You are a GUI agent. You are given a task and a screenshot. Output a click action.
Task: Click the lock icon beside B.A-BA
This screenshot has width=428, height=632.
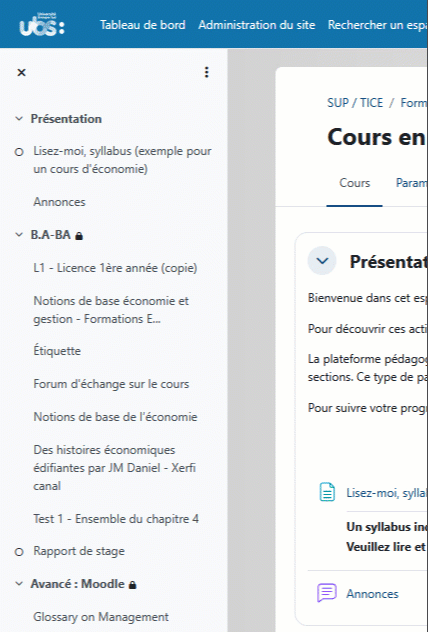tap(79, 236)
